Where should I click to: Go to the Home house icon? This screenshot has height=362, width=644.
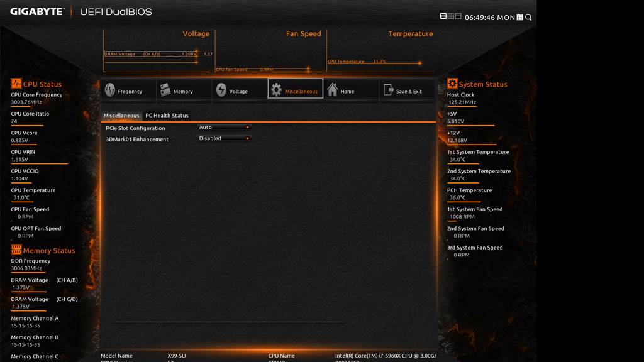click(333, 90)
